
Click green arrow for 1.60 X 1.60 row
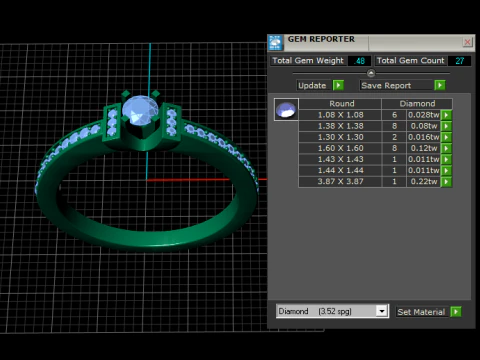[x=446, y=148]
